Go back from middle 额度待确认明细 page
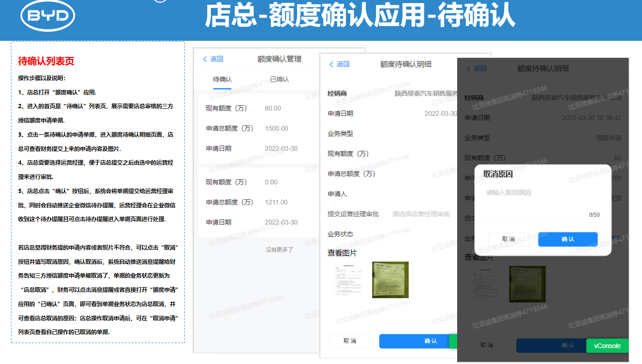 (x=339, y=64)
